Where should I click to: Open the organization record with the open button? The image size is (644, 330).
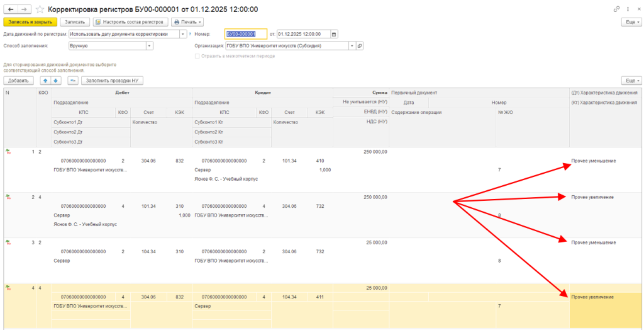point(360,46)
